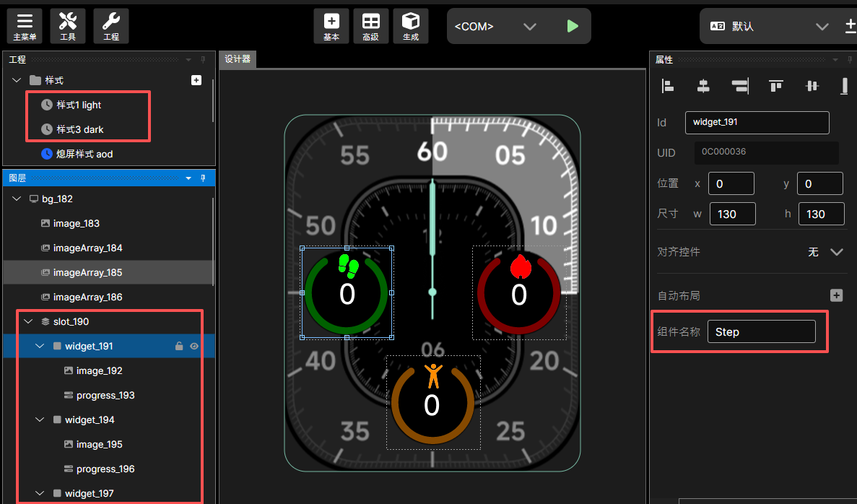Add 自动布局 with the plus button
The width and height of the screenshot is (857, 504).
point(836,295)
